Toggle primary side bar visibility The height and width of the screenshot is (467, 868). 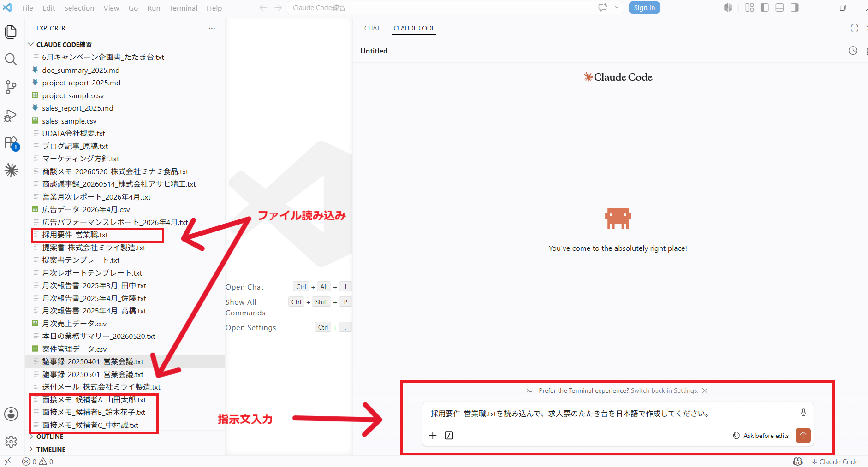pos(765,7)
